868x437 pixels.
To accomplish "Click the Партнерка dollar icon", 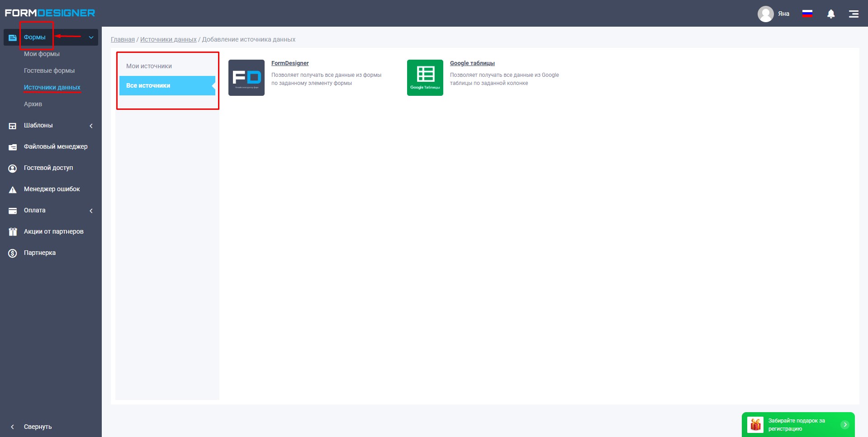I will 13,253.
